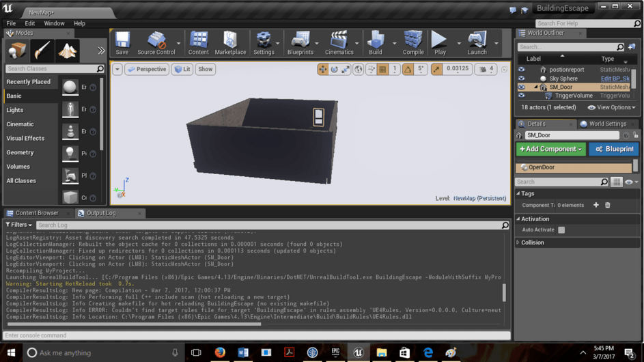The image size is (644, 362).
Task: Open the Settings toolbar button
Action: point(264,43)
